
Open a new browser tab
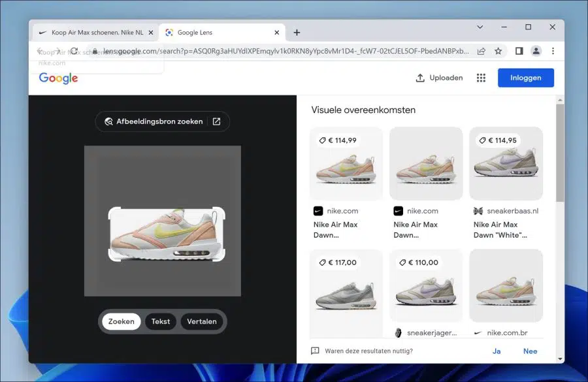pyautogui.click(x=297, y=33)
